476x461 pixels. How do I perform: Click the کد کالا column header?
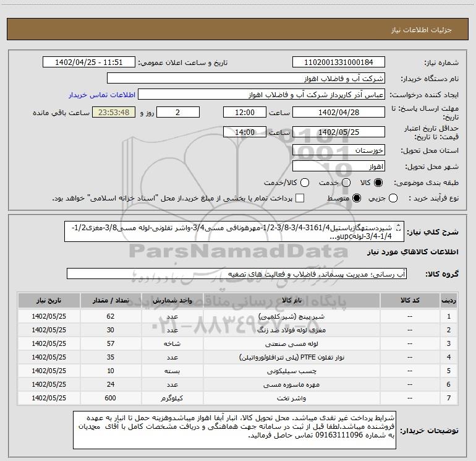(410, 300)
